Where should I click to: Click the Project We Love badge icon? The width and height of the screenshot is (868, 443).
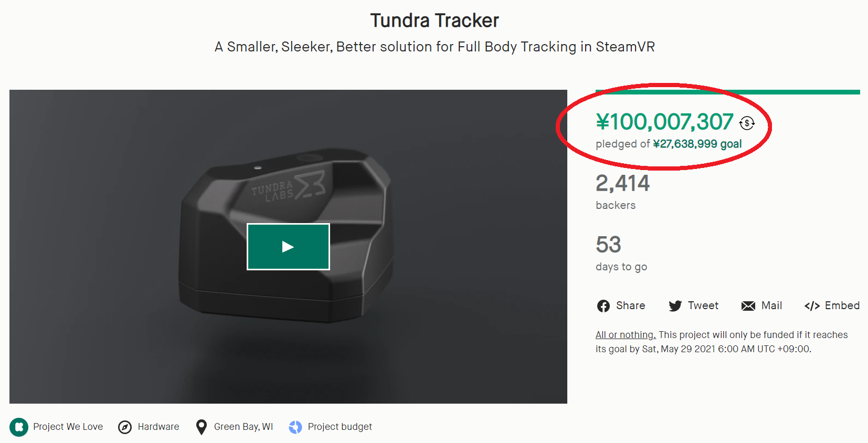pyautogui.click(x=19, y=427)
